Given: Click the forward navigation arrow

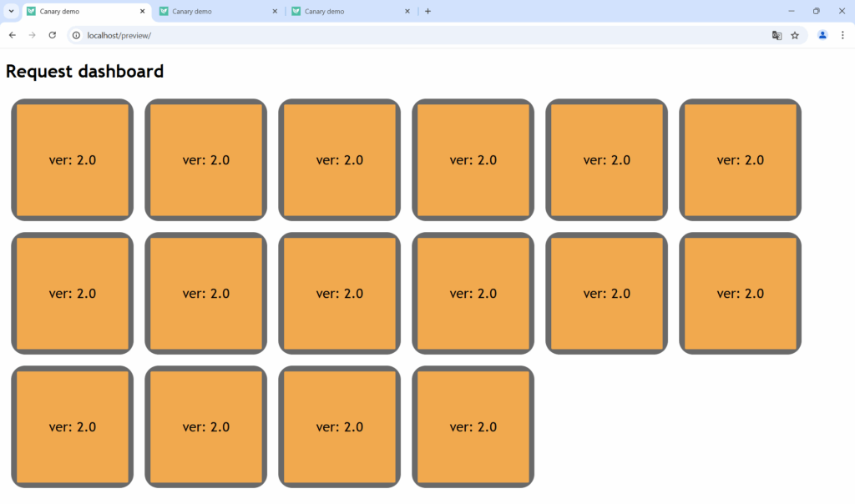Looking at the screenshot, I should (x=32, y=35).
